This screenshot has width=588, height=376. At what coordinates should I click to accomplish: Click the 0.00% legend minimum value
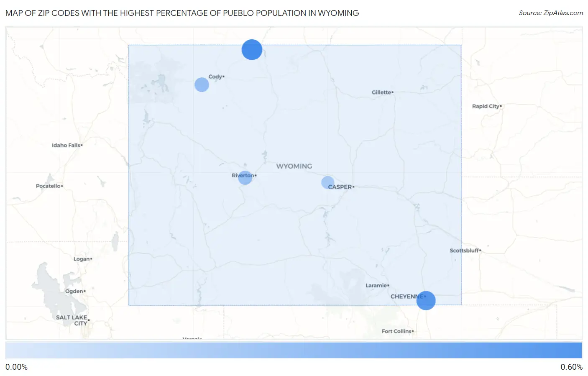(17, 367)
